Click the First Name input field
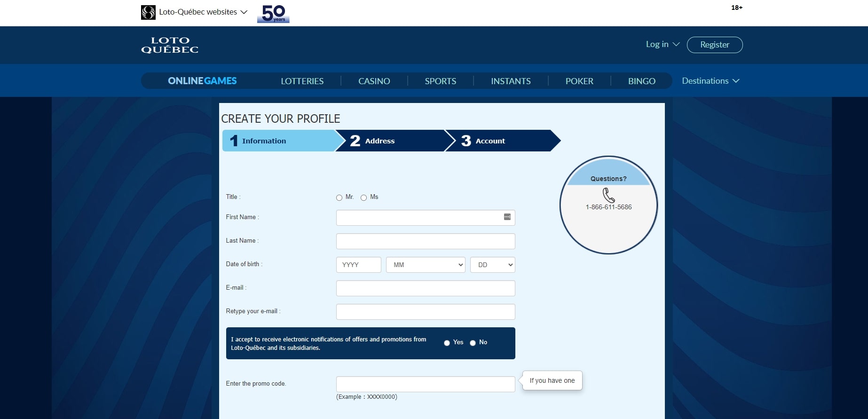The image size is (868, 419). pos(426,218)
